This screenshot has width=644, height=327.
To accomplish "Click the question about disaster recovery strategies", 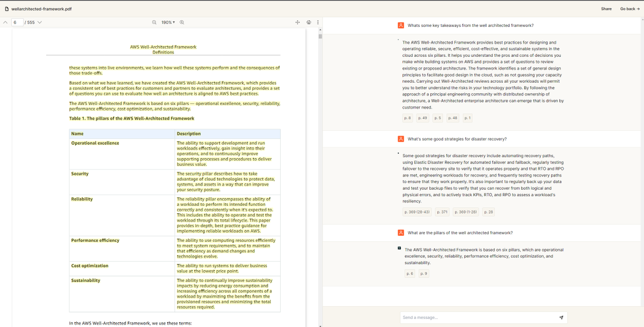I will tap(457, 139).
